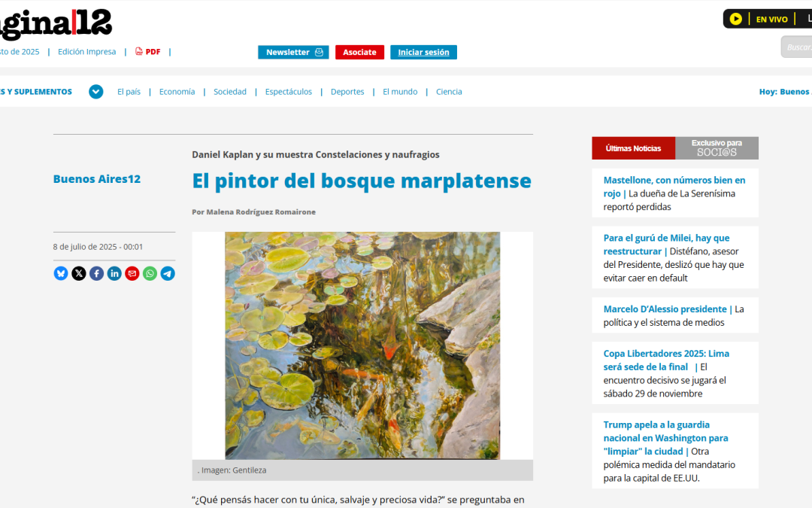This screenshot has height=508, width=812.
Task: Share article on Bluesky
Action: [x=61, y=273]
